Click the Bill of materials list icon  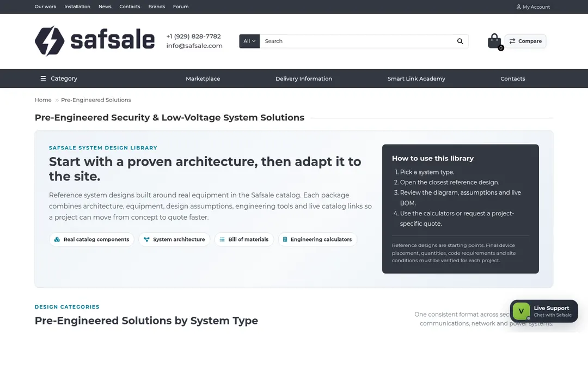click(x=222, y=239)
